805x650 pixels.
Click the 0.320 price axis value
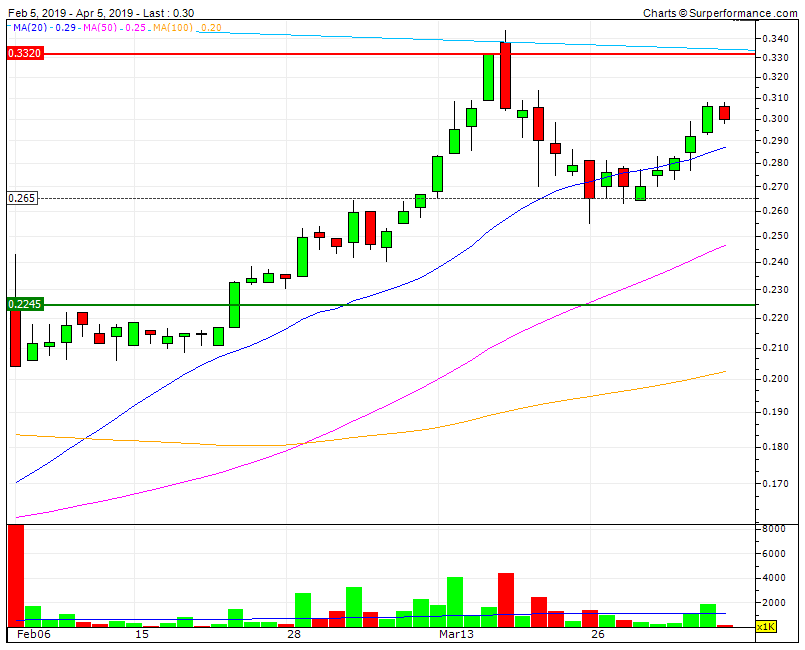click(775, 77)
